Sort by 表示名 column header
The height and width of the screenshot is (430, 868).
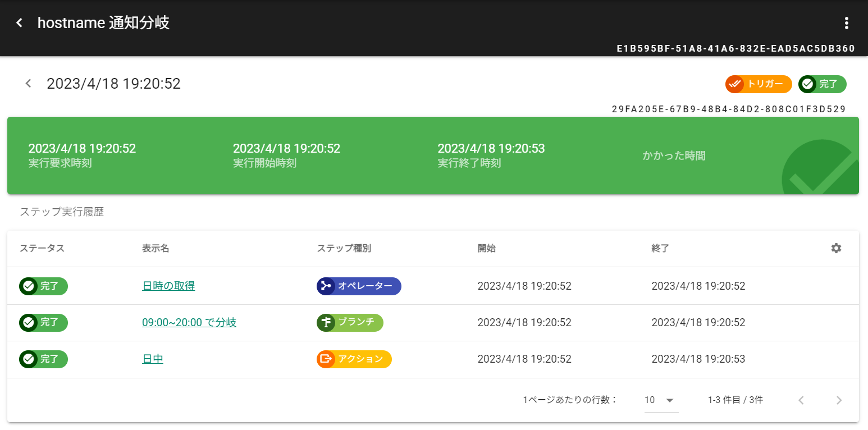click(x=156, y=249)
